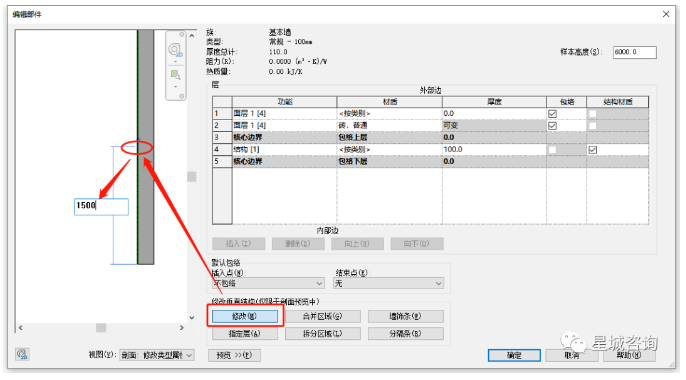This screenshot has height=380, width=686.
Task: Click the 可变 thickness cell in row 2
Action: click(494, 126)
